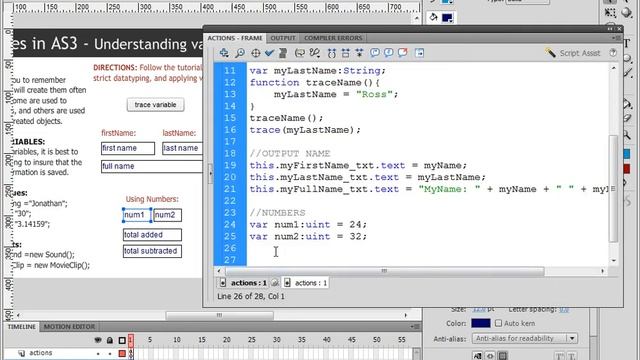The height and width of the screenshot is (360, 640).
Task: Click the full name text field on stage
Action: (152, 167)
